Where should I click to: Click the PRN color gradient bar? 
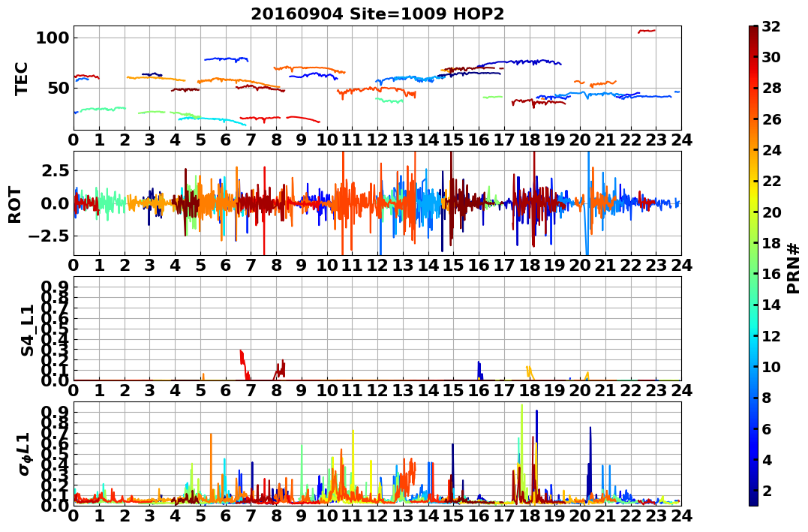753,266
